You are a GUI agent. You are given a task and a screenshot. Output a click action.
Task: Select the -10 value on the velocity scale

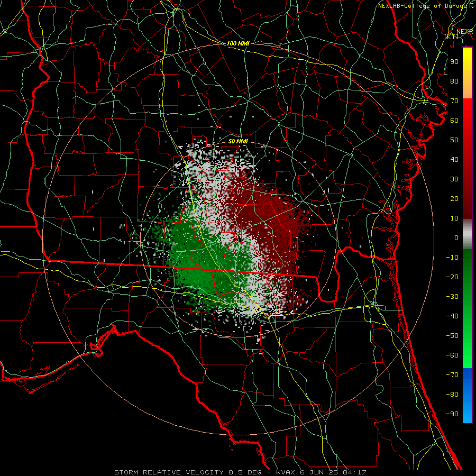[x=452, y=258]
